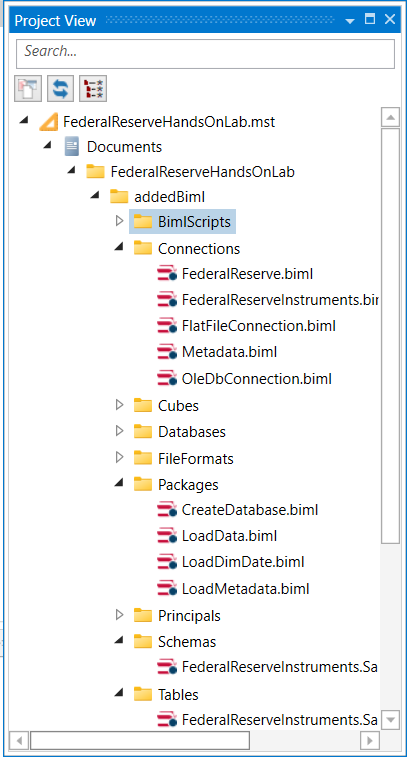Click the horizontal scrollbar thumb

tap(140, 740)
